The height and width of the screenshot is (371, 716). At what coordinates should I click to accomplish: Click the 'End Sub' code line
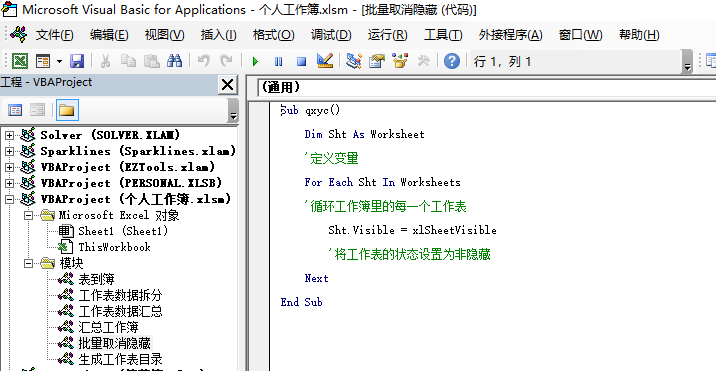(301, 302)
